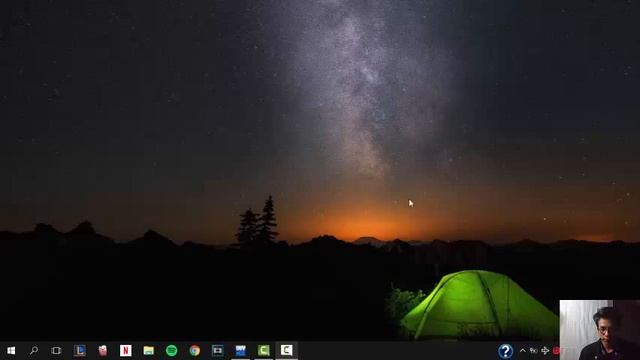Open the popcorn bucket app icon
The height and width of the screenshot is (360, 640).
[102, 350]
